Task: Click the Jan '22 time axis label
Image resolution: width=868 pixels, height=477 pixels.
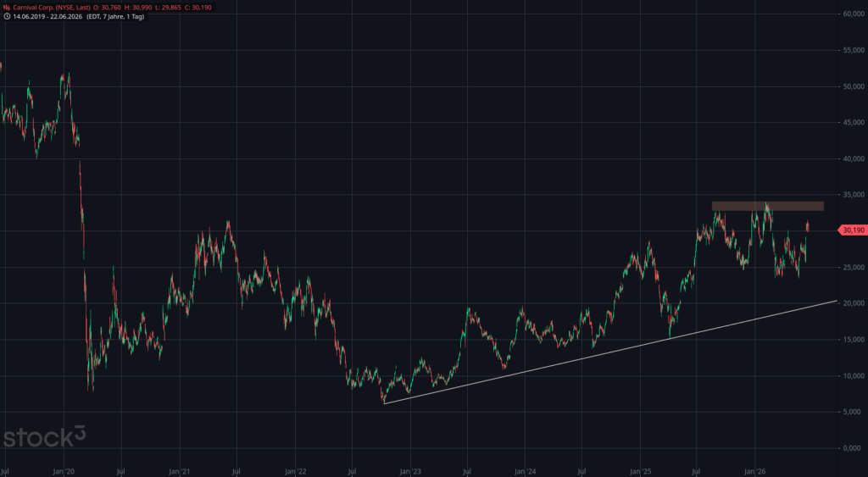Action: [295, 472]
